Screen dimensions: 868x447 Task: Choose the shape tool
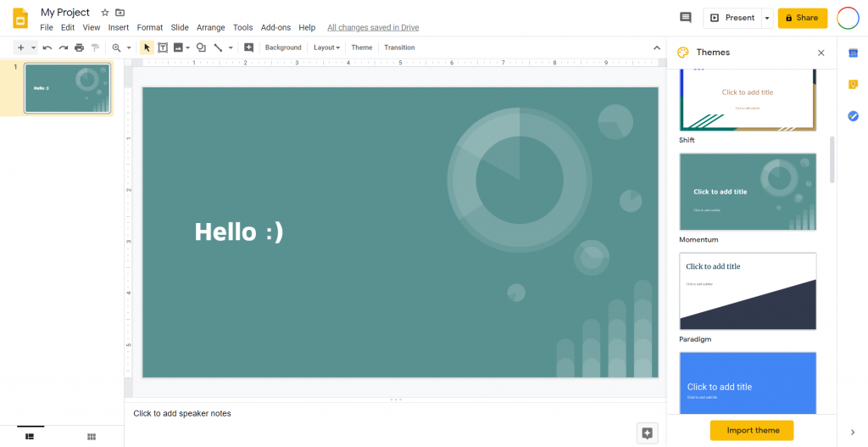201,47
